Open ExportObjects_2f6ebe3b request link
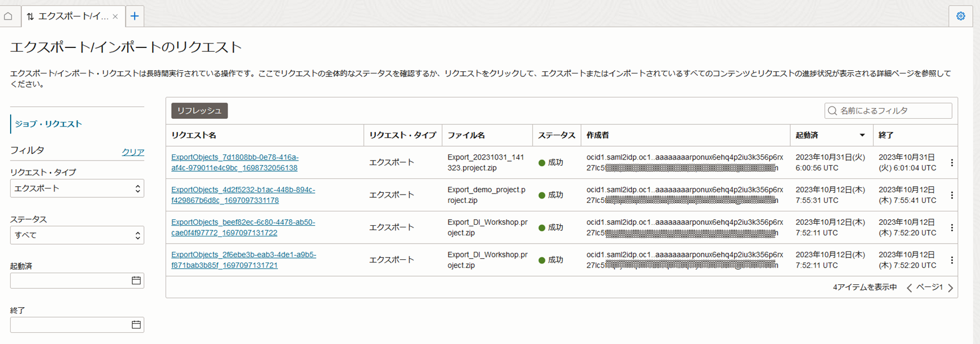This screenshot has height=344, width=980. [244, 259]
